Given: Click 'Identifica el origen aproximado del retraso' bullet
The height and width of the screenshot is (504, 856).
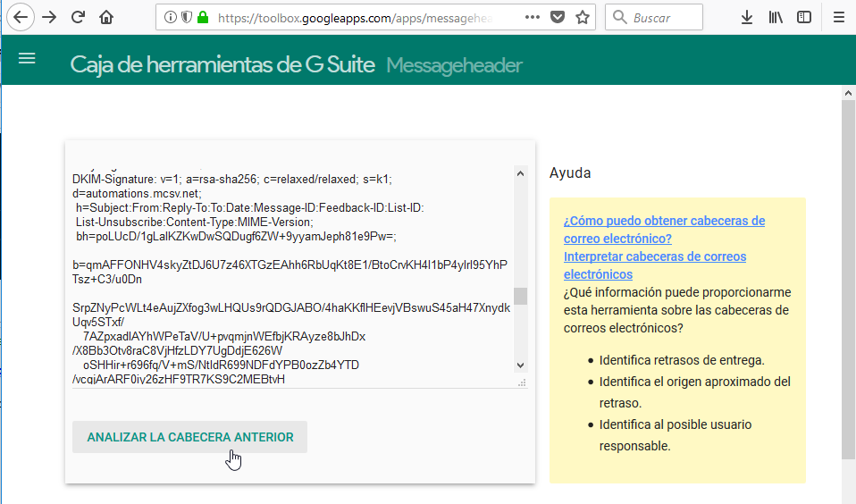Looking at the screenshot, I should 694,392.
